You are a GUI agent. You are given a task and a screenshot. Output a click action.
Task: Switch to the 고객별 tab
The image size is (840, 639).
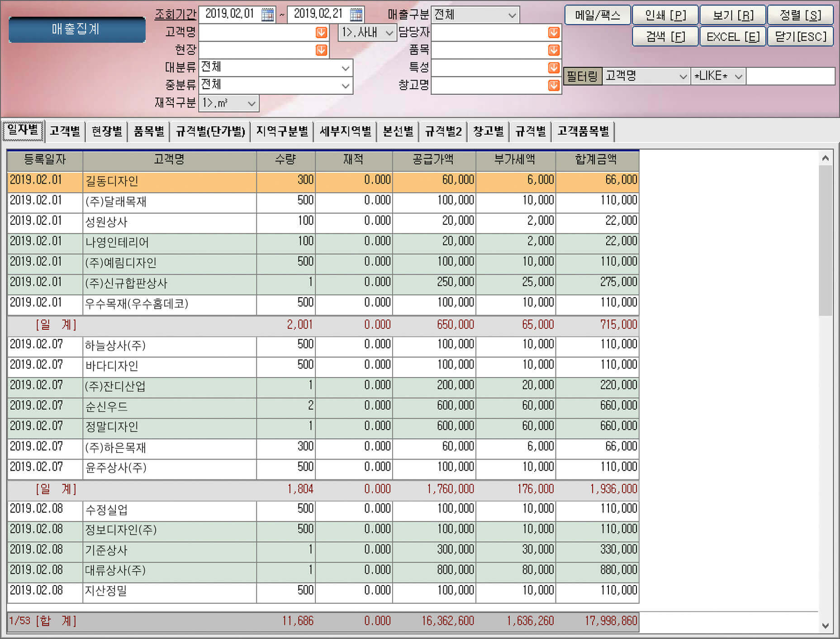pos(65,131)
